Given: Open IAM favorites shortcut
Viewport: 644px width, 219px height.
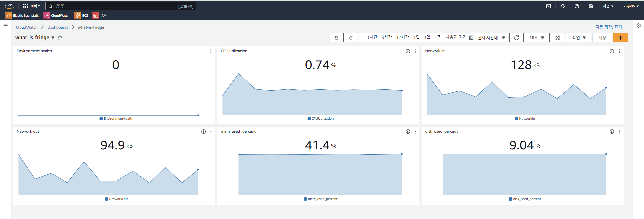Looking at the screenshot, I should coord(100,15).
